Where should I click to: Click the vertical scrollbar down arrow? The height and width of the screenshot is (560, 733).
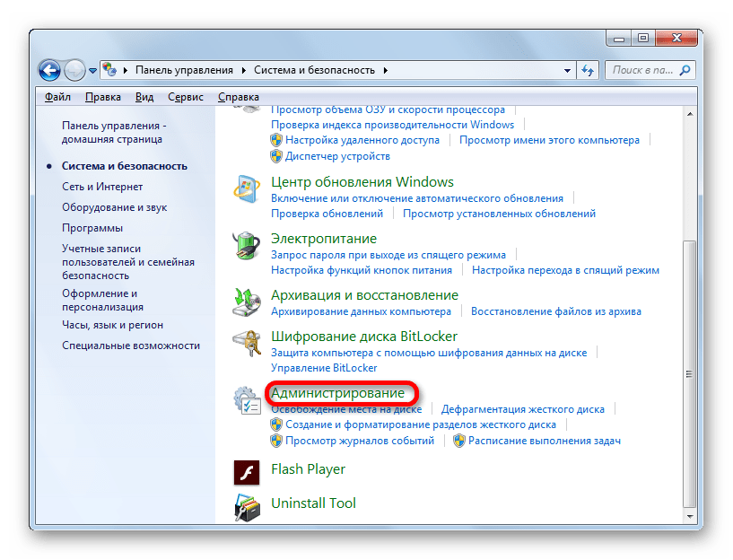[690, 517]
